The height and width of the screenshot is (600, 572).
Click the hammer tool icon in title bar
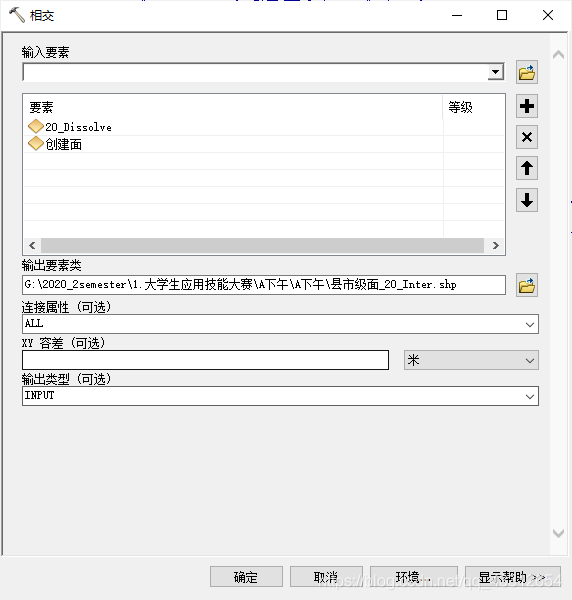pos(16,15)
